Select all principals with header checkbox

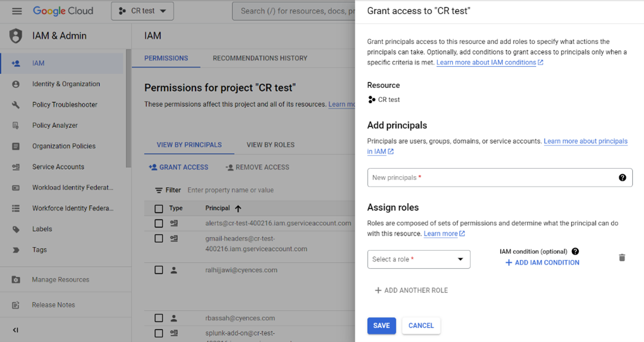(x=159, y=209)
